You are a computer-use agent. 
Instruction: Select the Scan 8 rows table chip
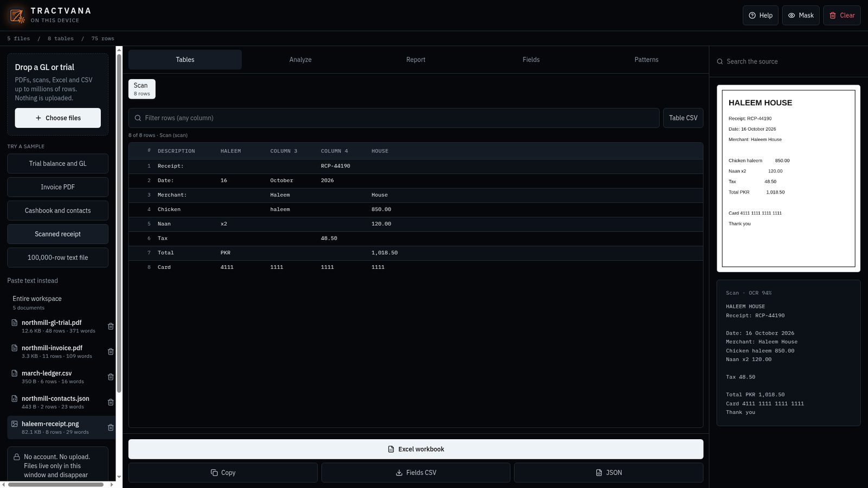142,89
